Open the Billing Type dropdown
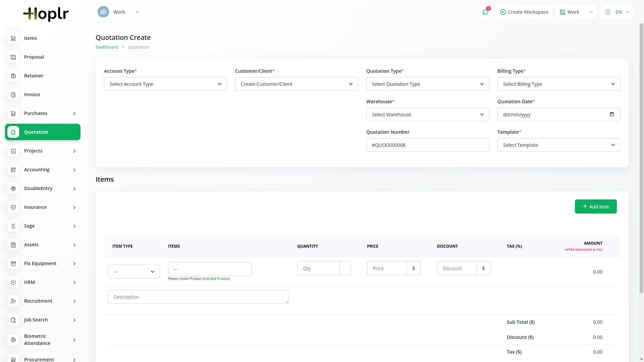This screenshot has width=644, height=362. [559, 84]
